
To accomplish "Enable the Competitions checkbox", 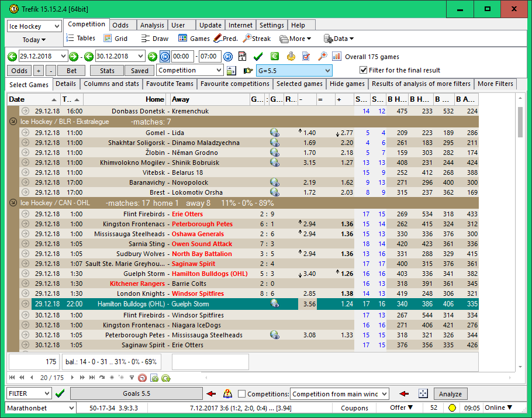I will pos(242,394).
